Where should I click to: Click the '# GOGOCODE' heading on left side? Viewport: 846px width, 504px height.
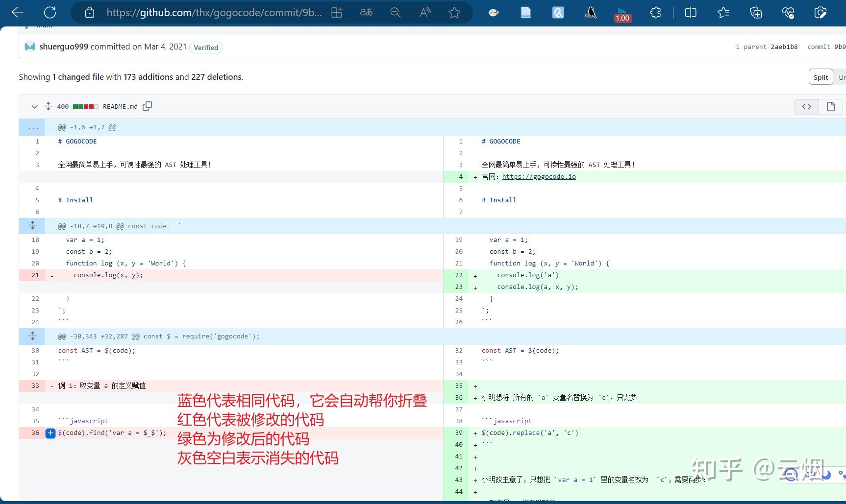coord(77,142)
